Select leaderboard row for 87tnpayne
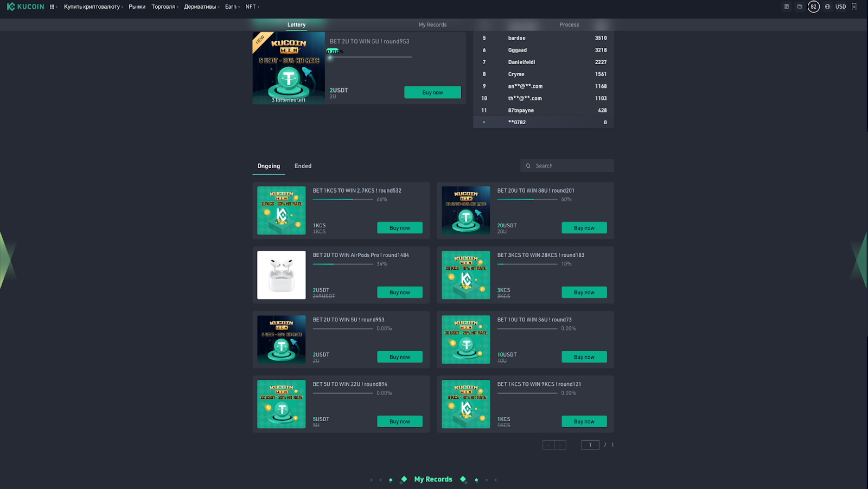 point(544,110)
